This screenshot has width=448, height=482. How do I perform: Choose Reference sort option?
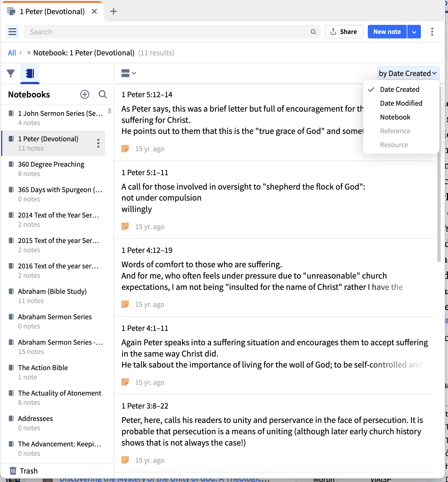[395, 131]
